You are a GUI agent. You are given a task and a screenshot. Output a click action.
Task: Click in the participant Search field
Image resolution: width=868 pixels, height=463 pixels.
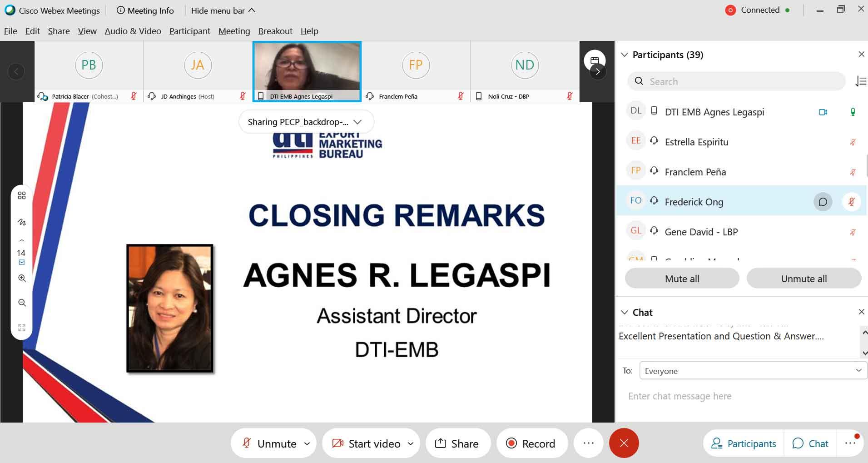[736, 81]
